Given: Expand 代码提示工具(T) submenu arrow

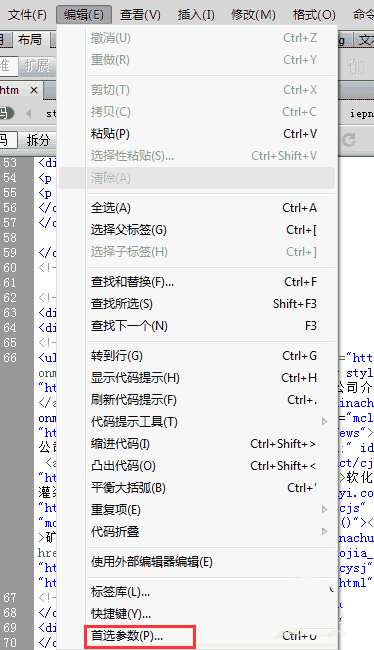Looking at the screenshot, I should pyautogui.click(x=325, y=422).
